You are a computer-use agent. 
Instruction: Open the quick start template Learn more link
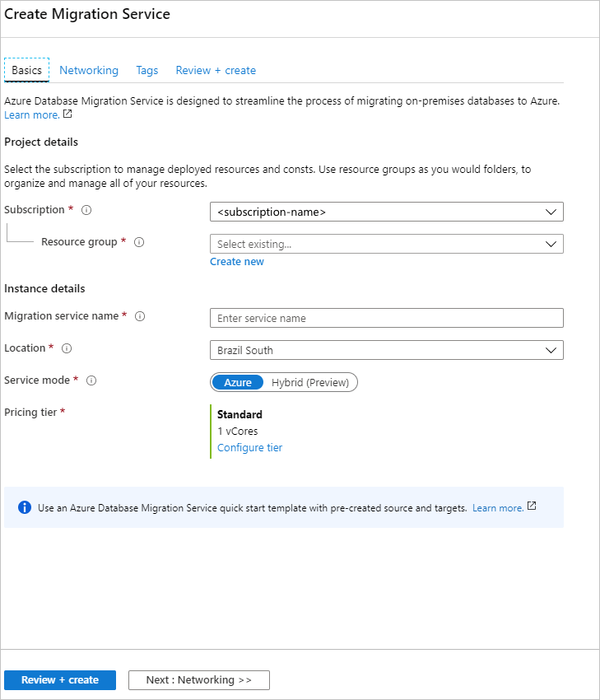click(497, 507)
